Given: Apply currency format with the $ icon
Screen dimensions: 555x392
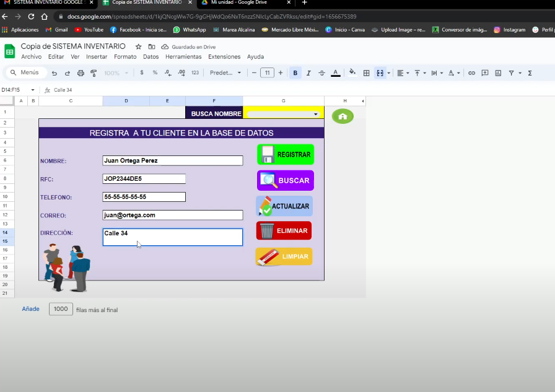Looking at the screenshot, I should 141,73.
